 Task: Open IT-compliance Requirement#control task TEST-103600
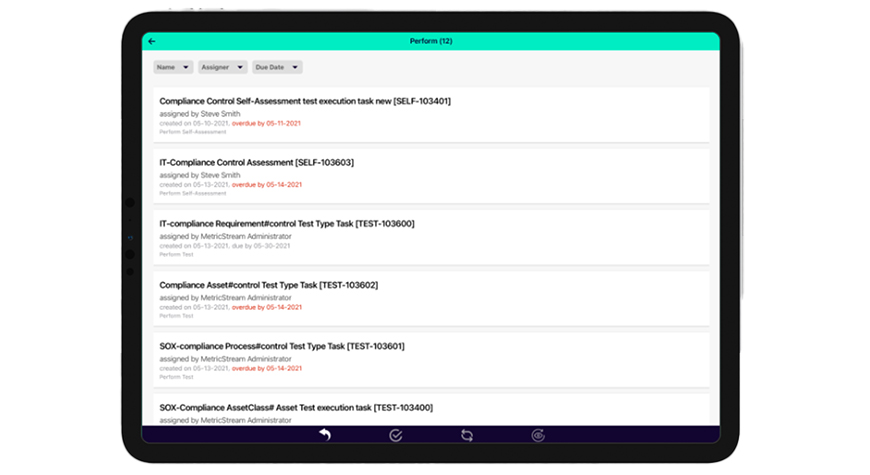click(431, 238)
